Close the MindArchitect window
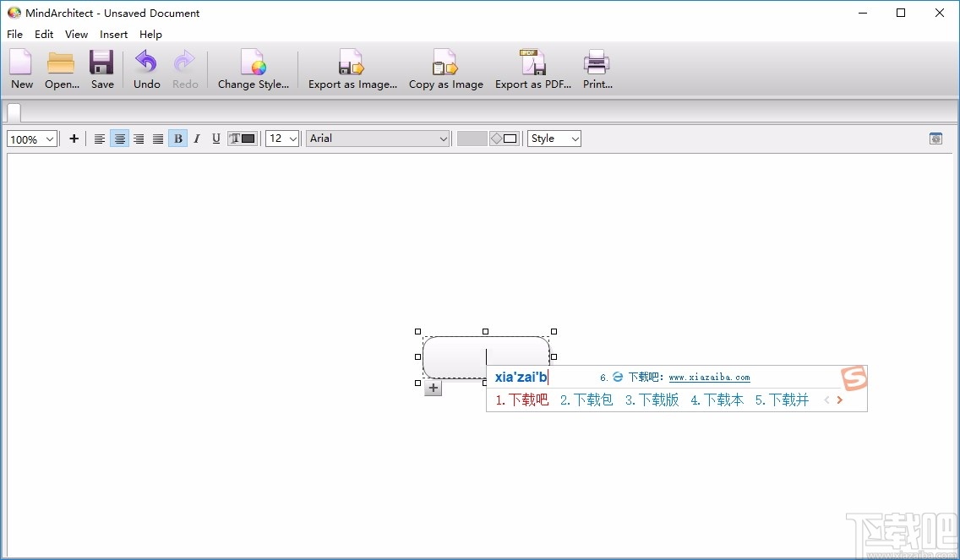Viewport: 960px width, 560px height. tap(939, 13)
